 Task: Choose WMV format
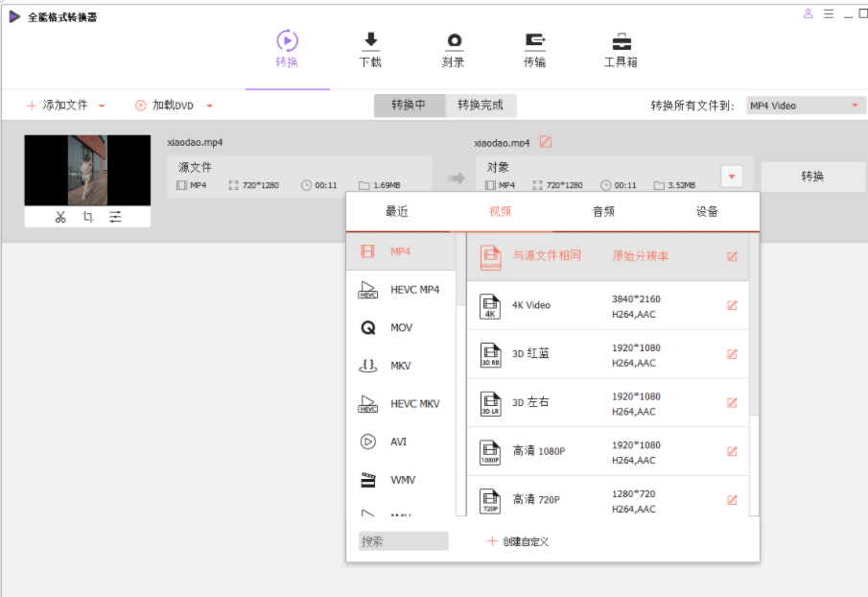[x=401, y=480]
